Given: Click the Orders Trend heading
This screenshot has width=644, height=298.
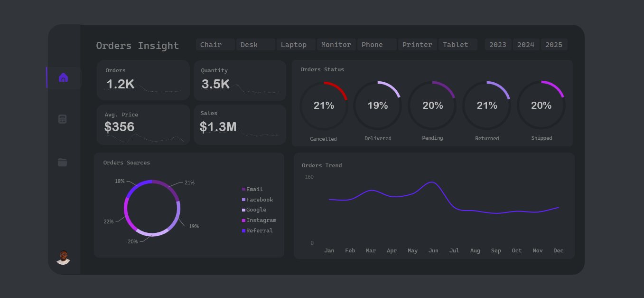Looking at the screenshot, I should 322,165.
